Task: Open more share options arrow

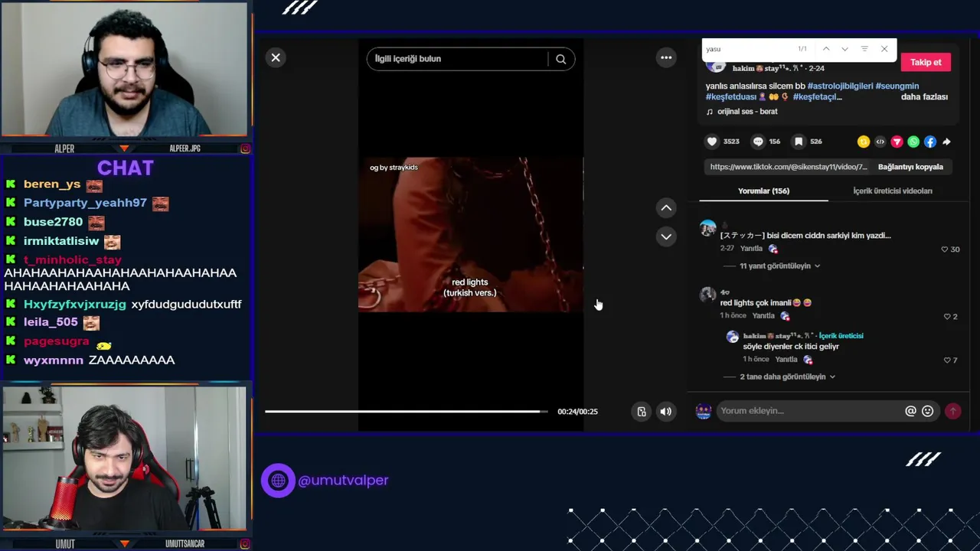Action: pyautogui.click(x=946, y=142)
